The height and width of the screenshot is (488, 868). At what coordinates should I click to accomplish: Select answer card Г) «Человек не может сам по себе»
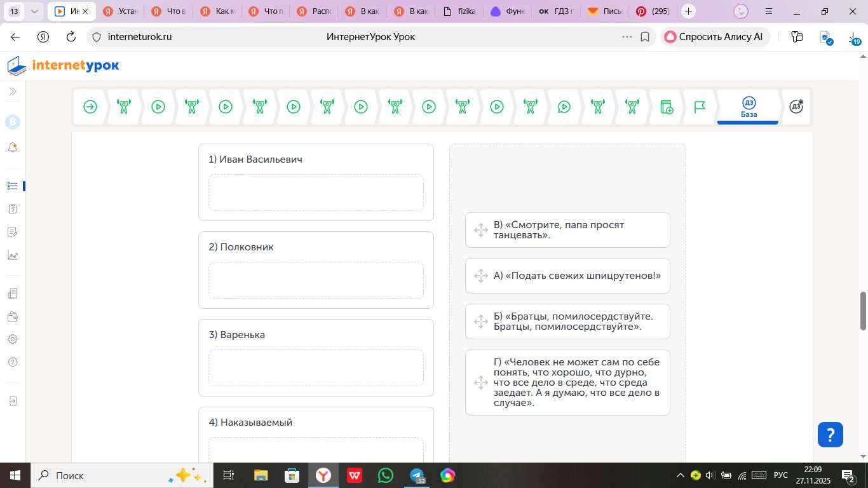point(567,383)
